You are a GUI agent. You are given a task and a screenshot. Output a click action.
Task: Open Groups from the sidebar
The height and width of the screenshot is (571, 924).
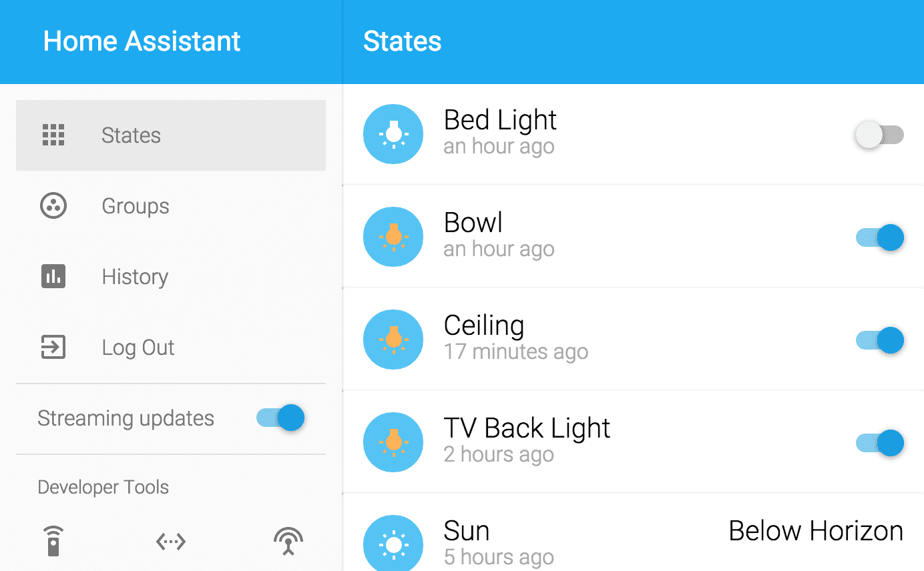tap(135, 206)
